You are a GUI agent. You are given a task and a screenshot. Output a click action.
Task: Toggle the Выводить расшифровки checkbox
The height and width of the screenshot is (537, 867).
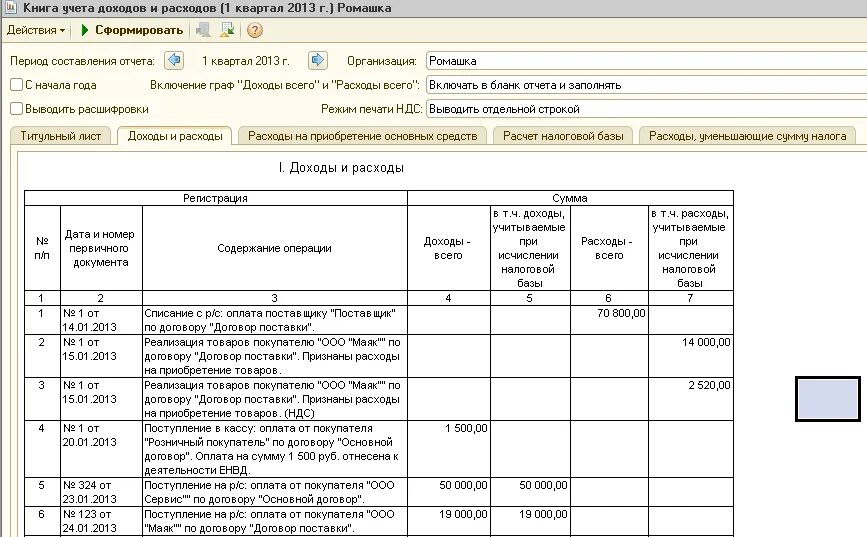click(17, 109)
